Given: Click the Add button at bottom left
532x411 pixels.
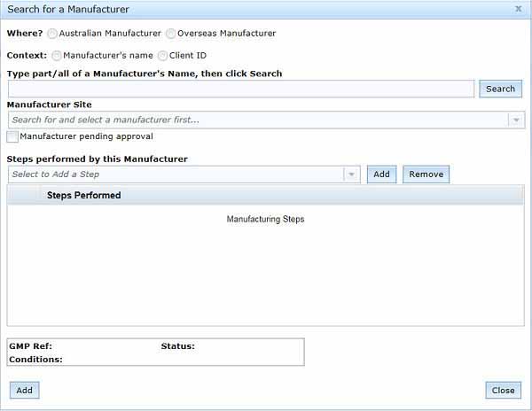Looking at the screenshot, I should click(x=24, y=391).
